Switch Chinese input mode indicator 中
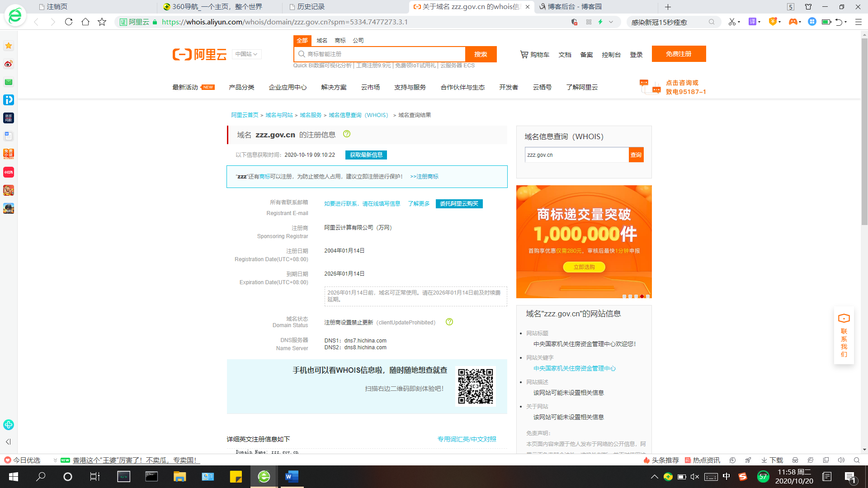 [726, 476]
